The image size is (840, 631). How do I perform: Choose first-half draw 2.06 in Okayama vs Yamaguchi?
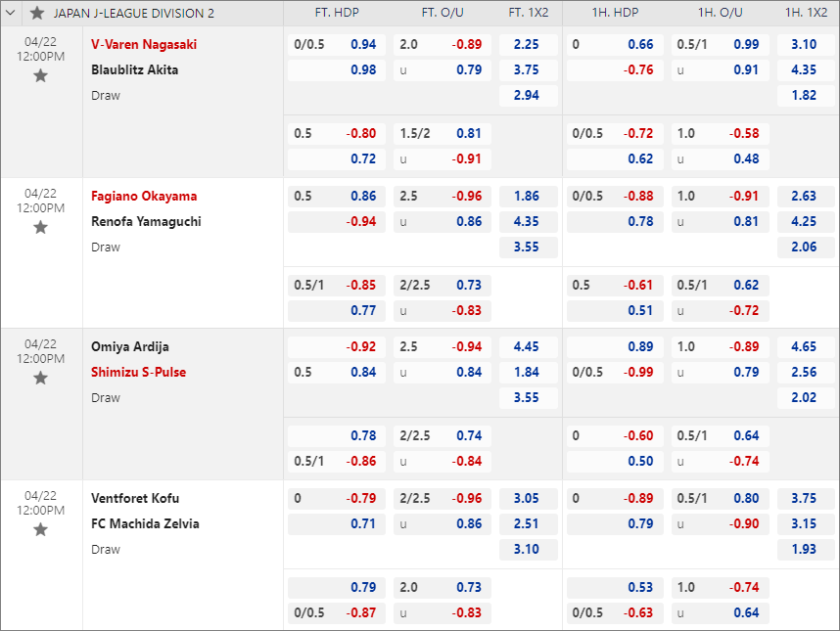[x=807, y=248]
